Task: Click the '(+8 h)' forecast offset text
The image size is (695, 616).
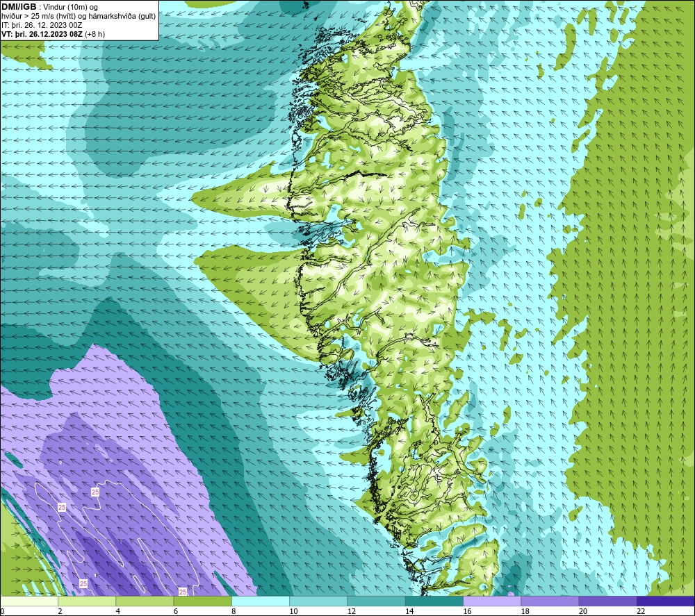Action: [95, 33]
